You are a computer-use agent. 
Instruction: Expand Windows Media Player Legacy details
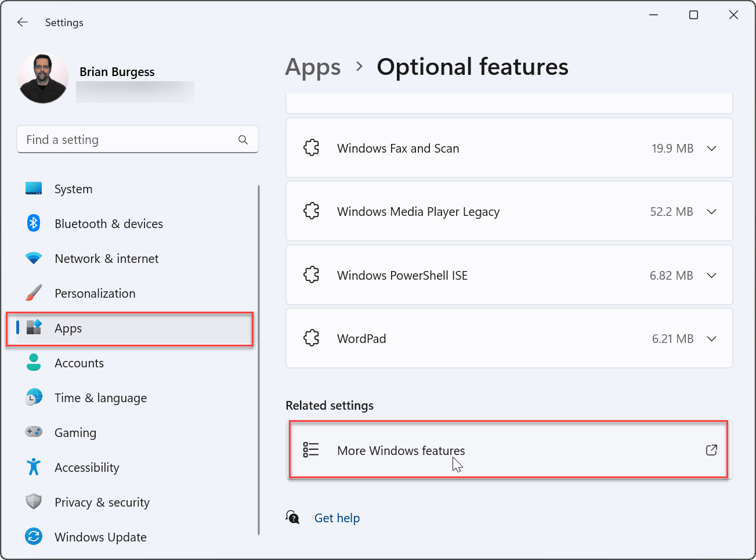[x=712, y=211]
